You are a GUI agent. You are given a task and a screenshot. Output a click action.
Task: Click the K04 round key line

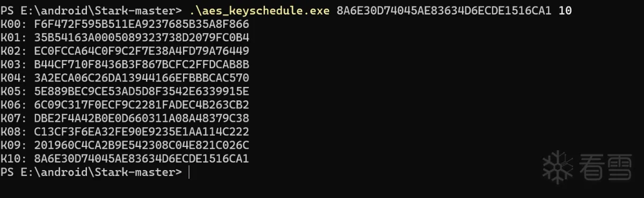coord(125,78)
